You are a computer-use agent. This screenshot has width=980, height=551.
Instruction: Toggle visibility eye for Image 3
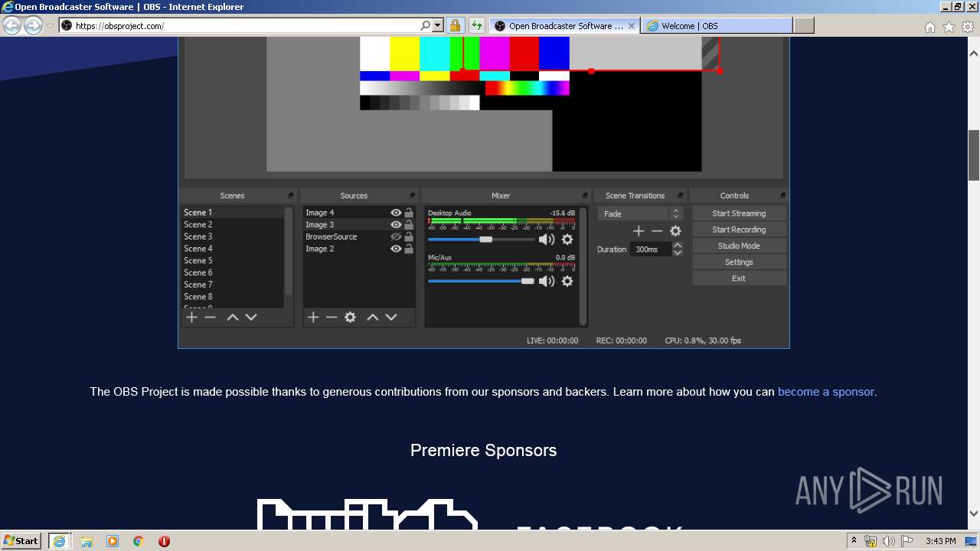[x=396, y=225]
